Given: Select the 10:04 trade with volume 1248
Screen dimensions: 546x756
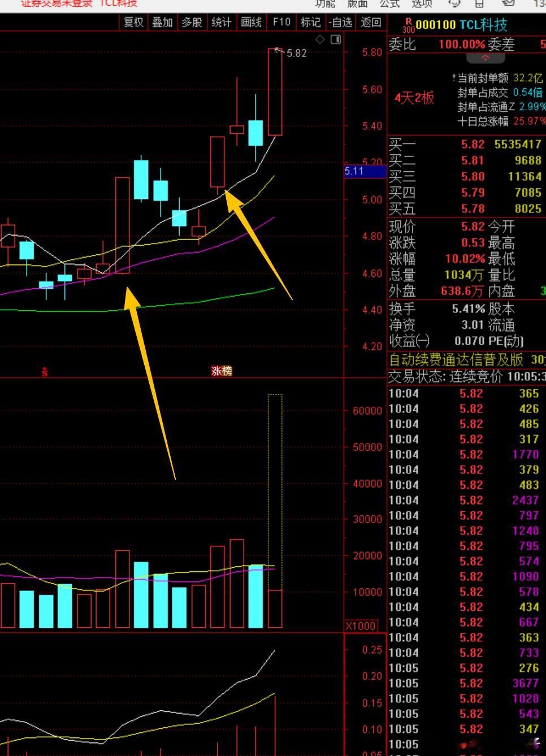Looking at the screenshot, I should [466, 531].
